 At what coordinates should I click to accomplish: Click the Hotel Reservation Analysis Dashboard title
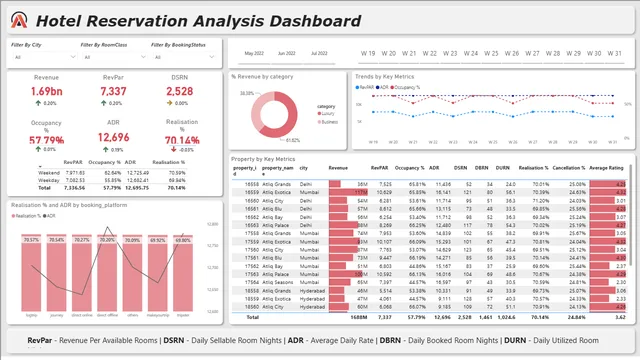tap(198, 21)
